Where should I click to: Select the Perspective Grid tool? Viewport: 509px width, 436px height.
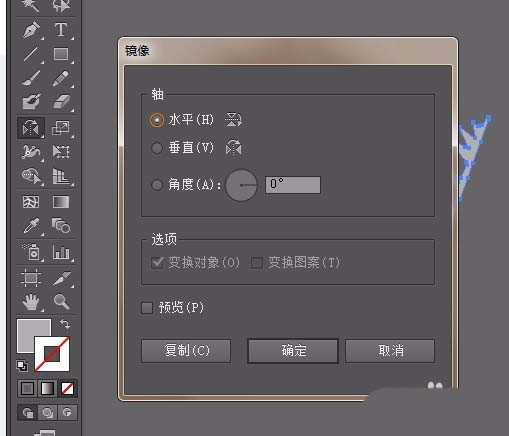pyautogui.click(x=61, y=176)
